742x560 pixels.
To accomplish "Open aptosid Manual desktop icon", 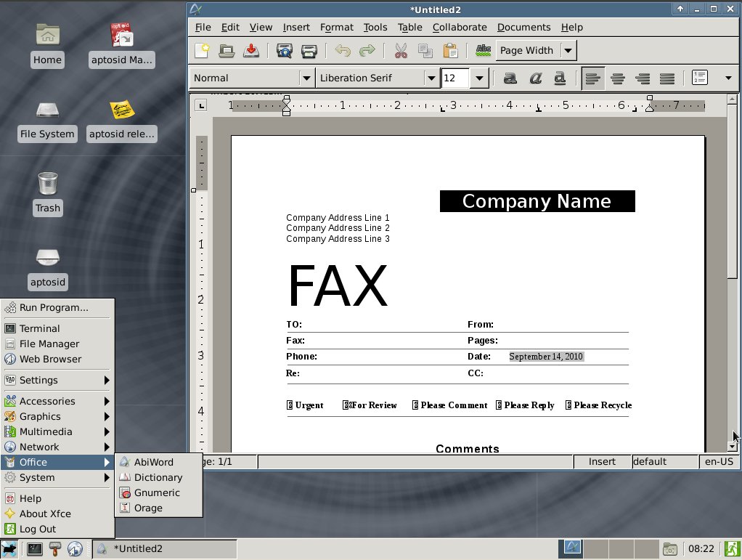I will tap(122, 45).
